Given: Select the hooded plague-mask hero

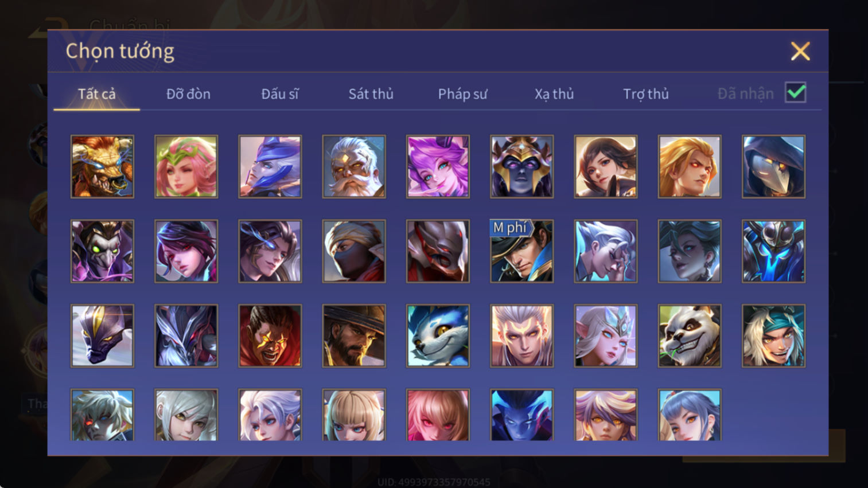Looking at the screenshot, I should (773, 167).
